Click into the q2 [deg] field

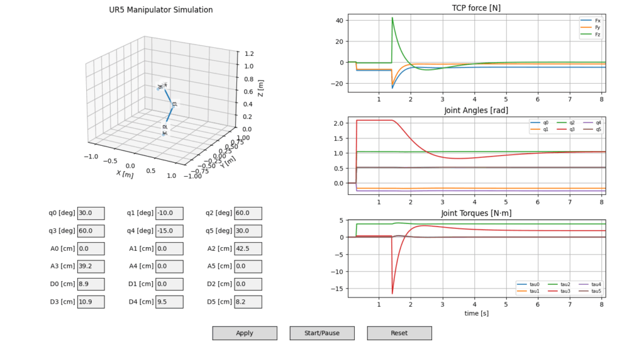(x=248, y=213)
